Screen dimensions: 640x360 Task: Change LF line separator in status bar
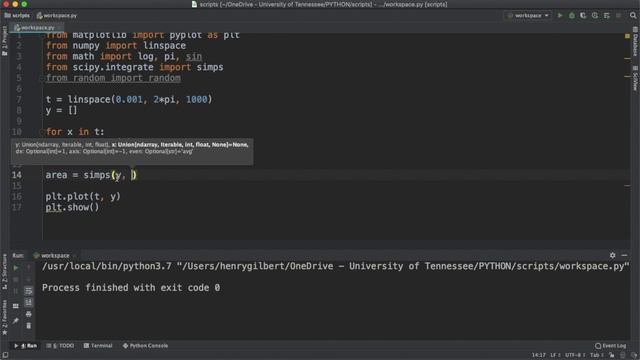(555, 355)
